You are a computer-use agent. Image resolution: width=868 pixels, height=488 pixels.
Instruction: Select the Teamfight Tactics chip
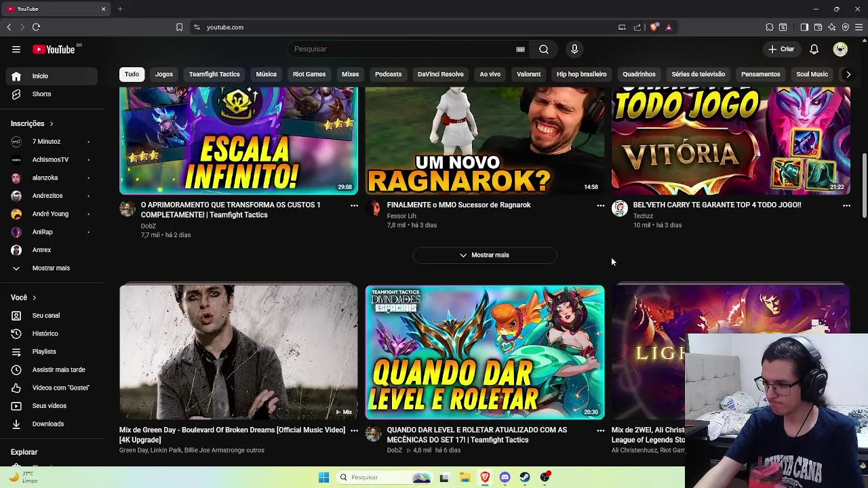214,75
